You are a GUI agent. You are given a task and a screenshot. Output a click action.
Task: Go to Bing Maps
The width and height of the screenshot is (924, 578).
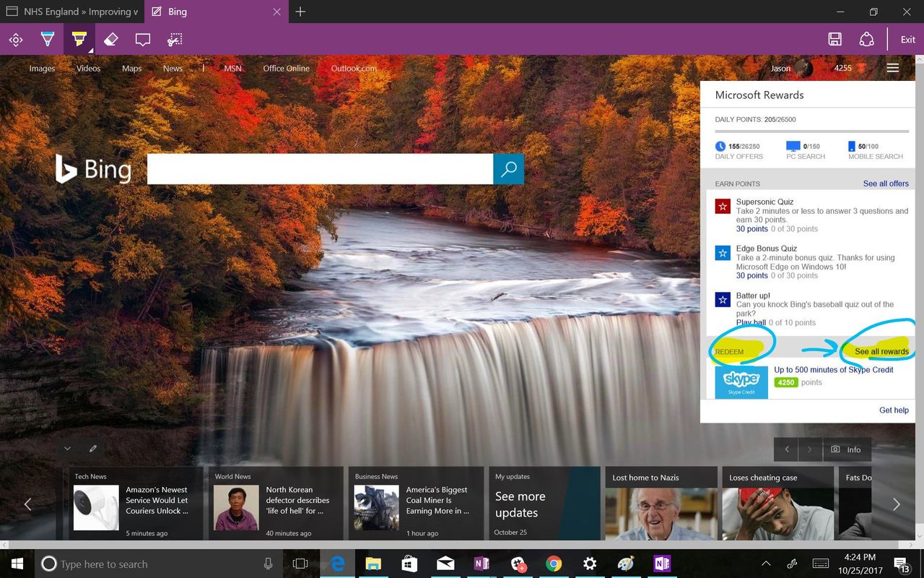pos(132,69)
